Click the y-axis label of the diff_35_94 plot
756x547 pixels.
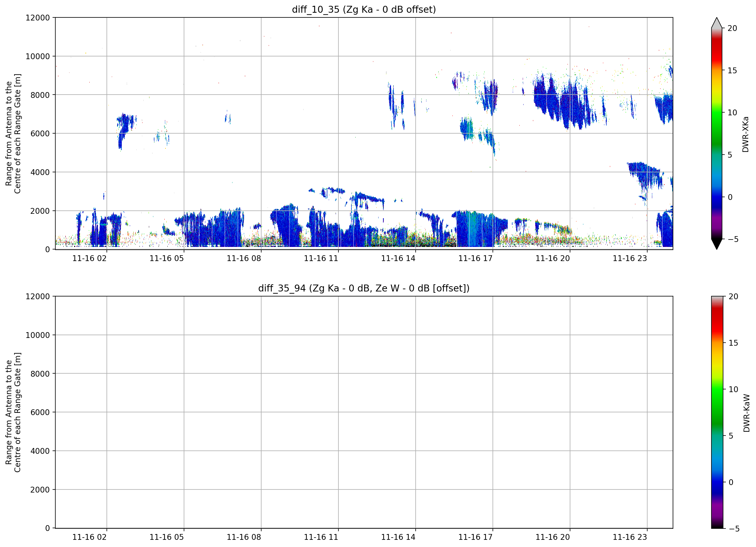[x=13, y=412]
